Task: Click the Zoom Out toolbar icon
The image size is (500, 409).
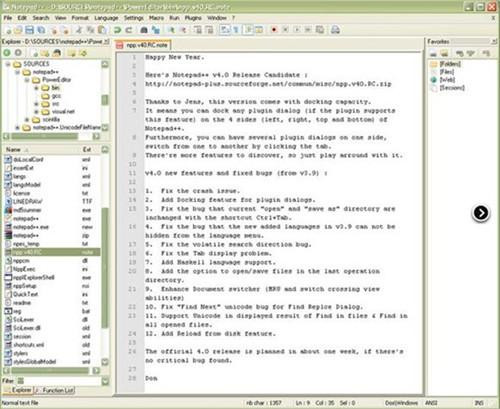Action: 183,30
